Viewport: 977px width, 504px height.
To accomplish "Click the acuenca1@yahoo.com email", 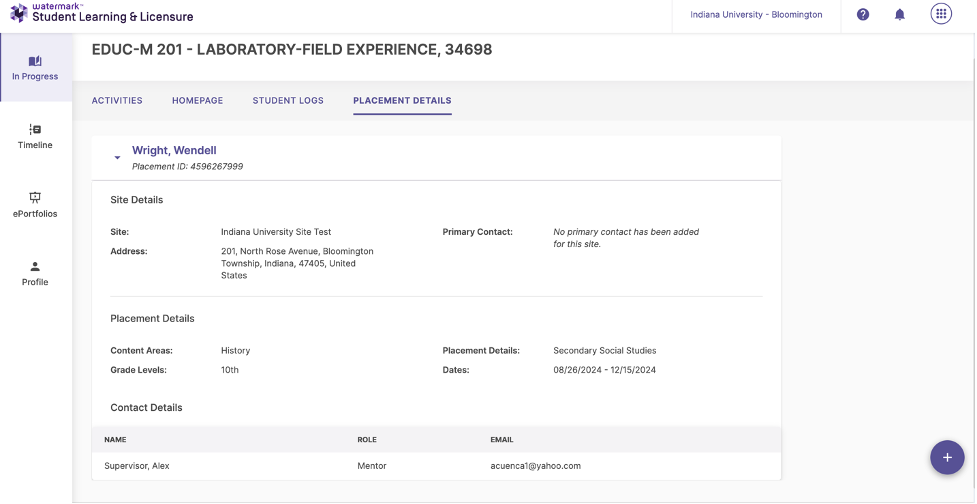I will [x=535, y=466].
